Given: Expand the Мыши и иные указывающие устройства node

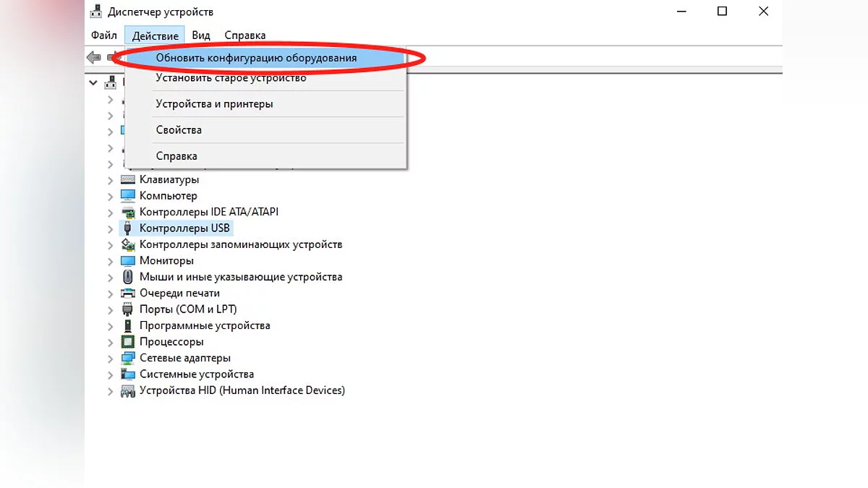Looking at the screenshot, I should [x=111, y=277].
